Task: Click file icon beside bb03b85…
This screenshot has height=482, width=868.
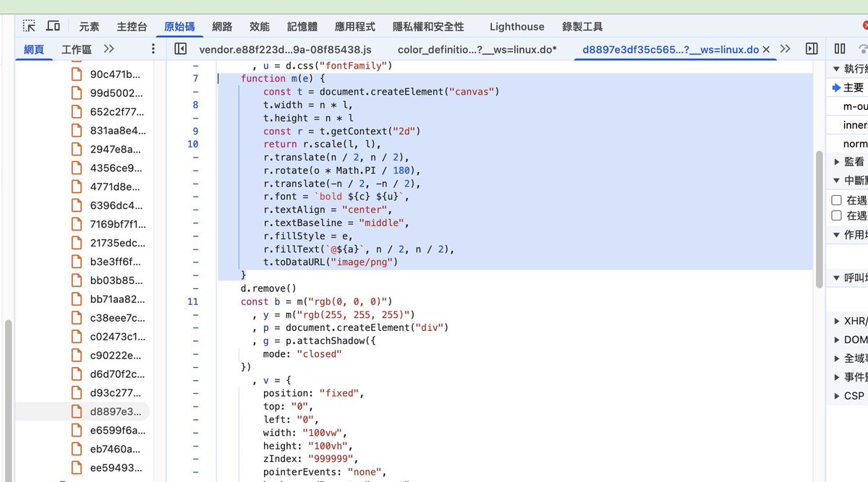Action: pyautogui.click(x=77, y=280)
